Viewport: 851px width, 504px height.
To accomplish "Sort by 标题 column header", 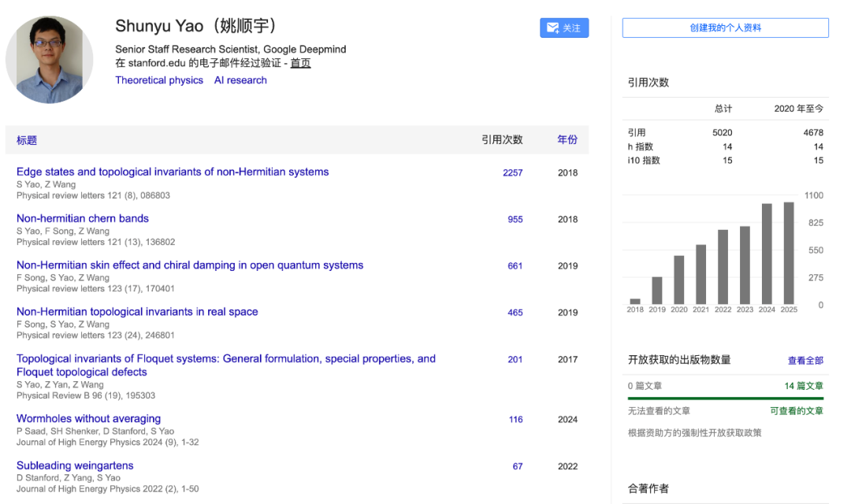I will 27,140.
